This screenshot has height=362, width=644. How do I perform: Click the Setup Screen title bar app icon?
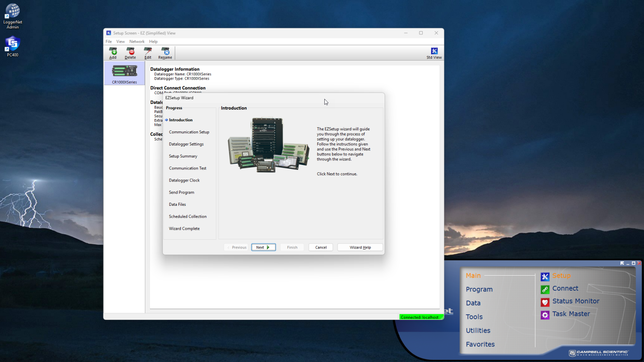click(x=109, y=33)
